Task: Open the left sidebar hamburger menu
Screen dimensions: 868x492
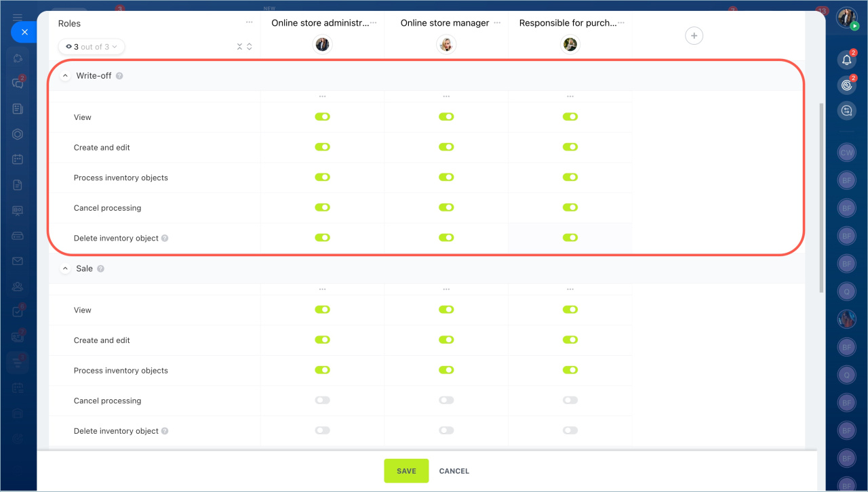Action: point(18,17)
